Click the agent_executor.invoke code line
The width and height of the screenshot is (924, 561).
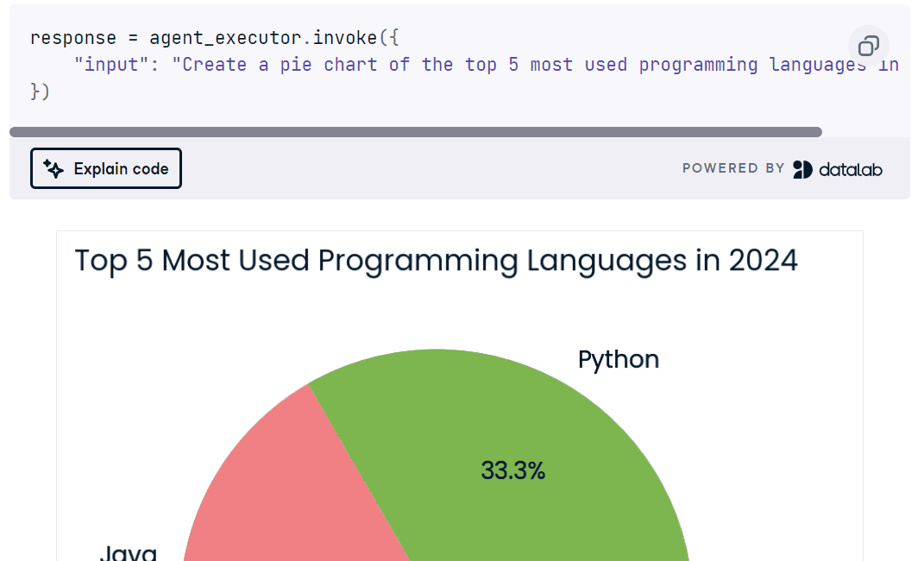tap(215, 38)
